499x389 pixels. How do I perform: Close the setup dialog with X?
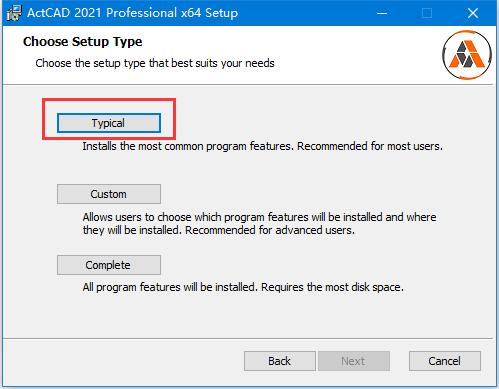[473, 13]
